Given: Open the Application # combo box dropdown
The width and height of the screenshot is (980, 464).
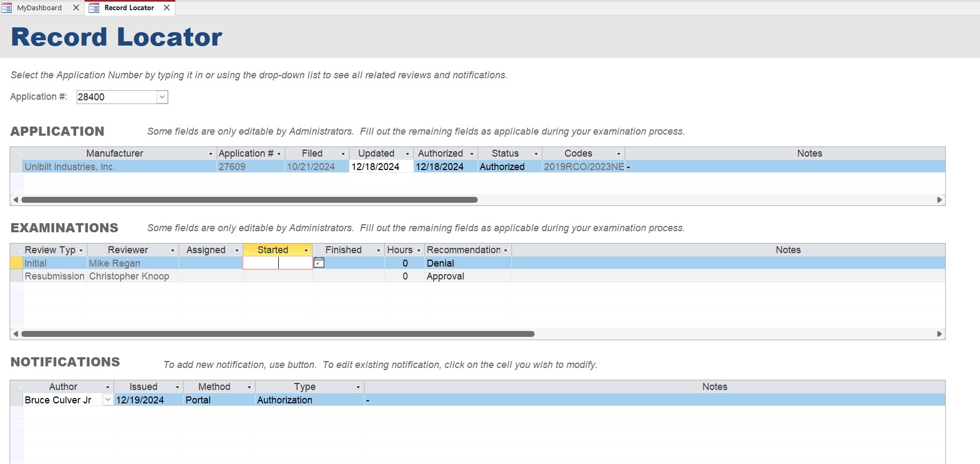Looking at the screenshot, I should click(162, 97).
